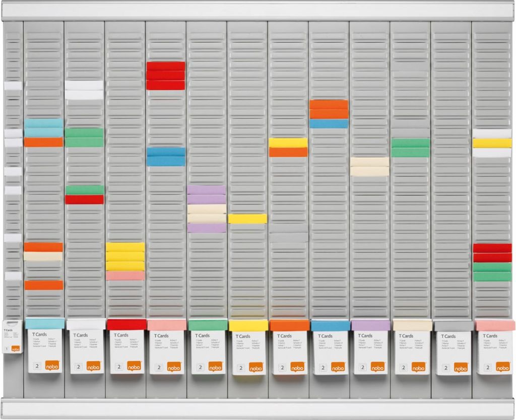Screen dimensions: 516x420
Task: Select the nobo logo on the yellow-topped pack
Action: click(x=257, y=367)
